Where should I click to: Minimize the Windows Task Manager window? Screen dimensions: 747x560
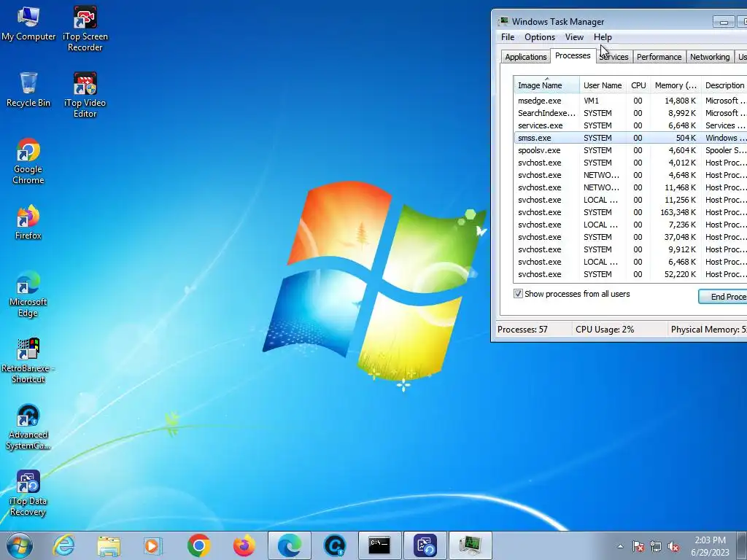[x=724, y=21]
